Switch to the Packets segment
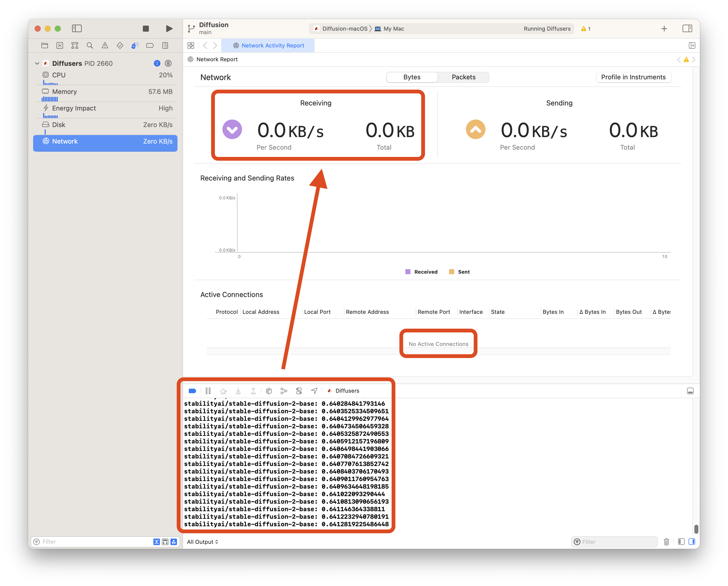 click(464, 77)
